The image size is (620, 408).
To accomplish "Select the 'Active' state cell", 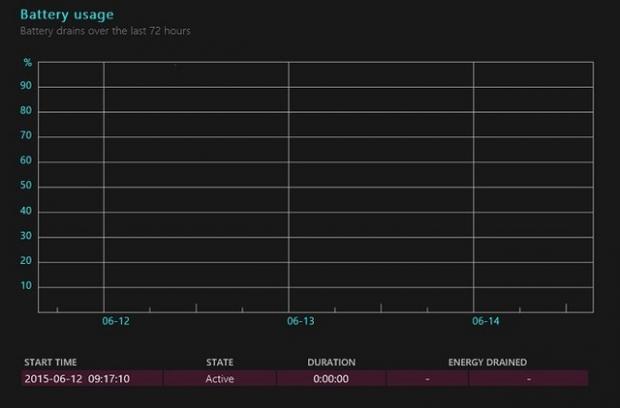I will [220, 379].
